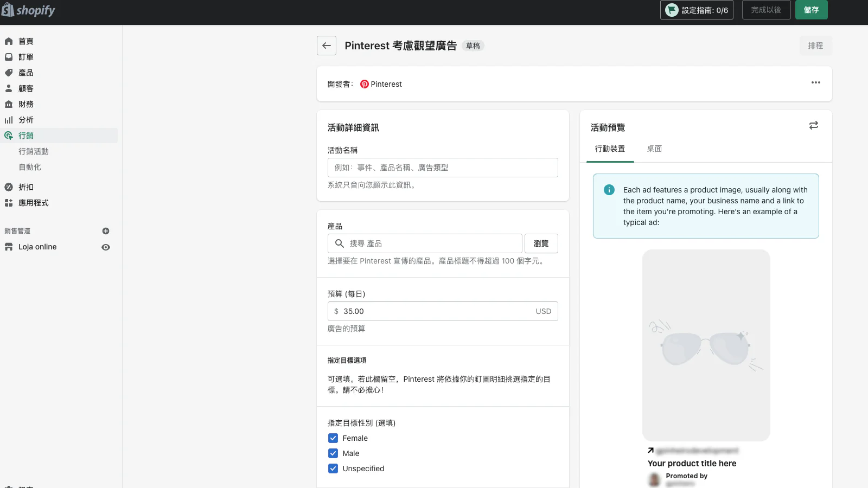
Task: Click the 搜尋 產品 search field
Action: (x=425, y=243)
